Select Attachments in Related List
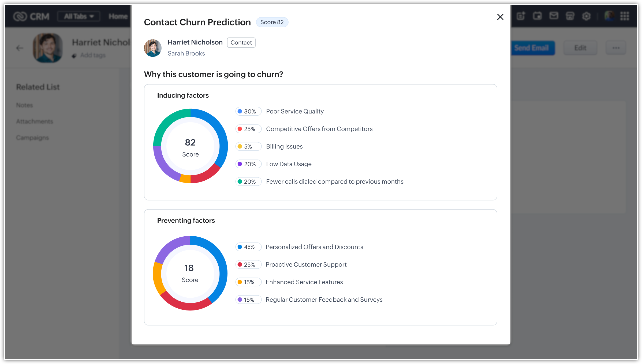Screen dimensions: 642x364 [35, 122]
